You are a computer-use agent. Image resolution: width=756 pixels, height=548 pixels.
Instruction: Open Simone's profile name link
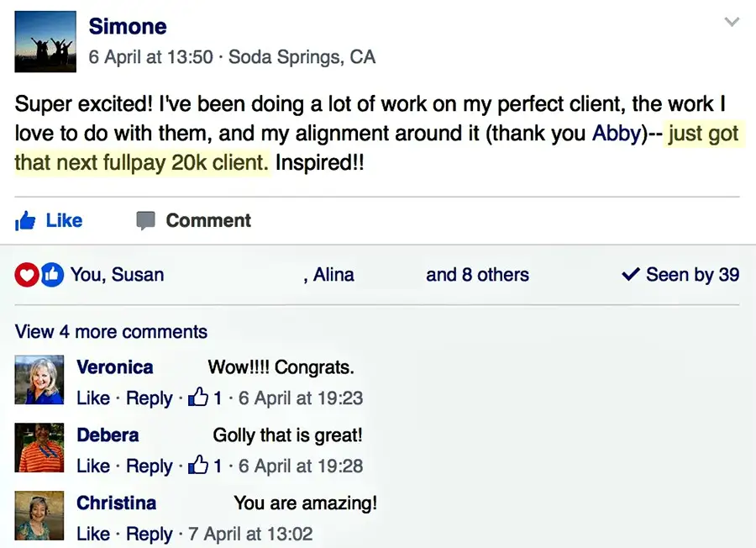[x=128, y=26]
